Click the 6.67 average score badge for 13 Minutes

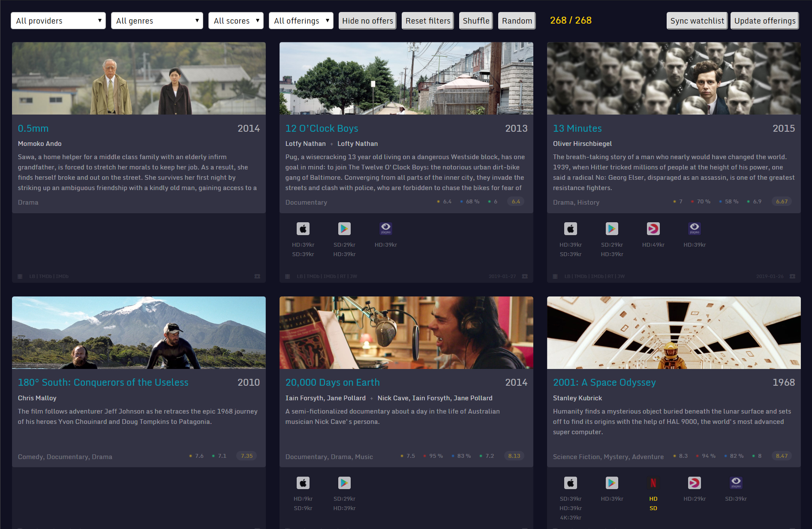pos(782,202)
